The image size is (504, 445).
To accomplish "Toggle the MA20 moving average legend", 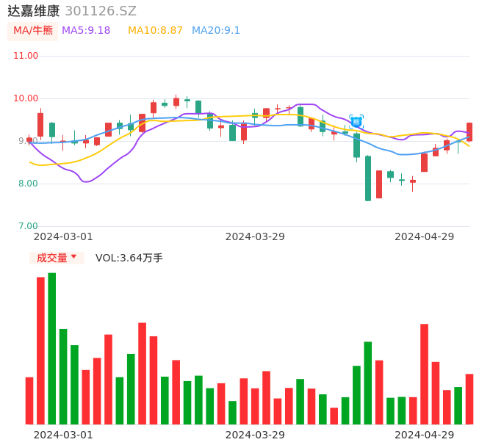I will [x=216, y=31].
